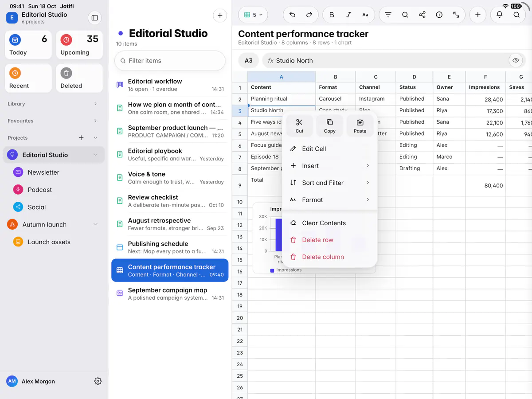Open August retrospective note

click(x=170, y=224)
